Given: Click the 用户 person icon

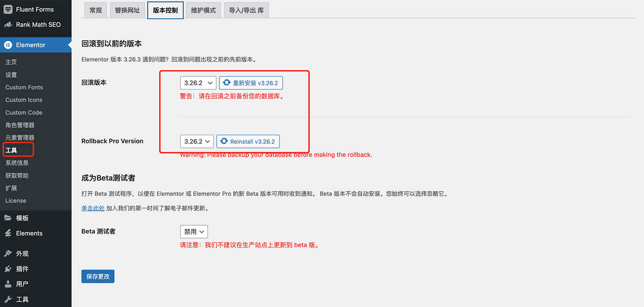Looking at the screenshot, I should (8, 284).
